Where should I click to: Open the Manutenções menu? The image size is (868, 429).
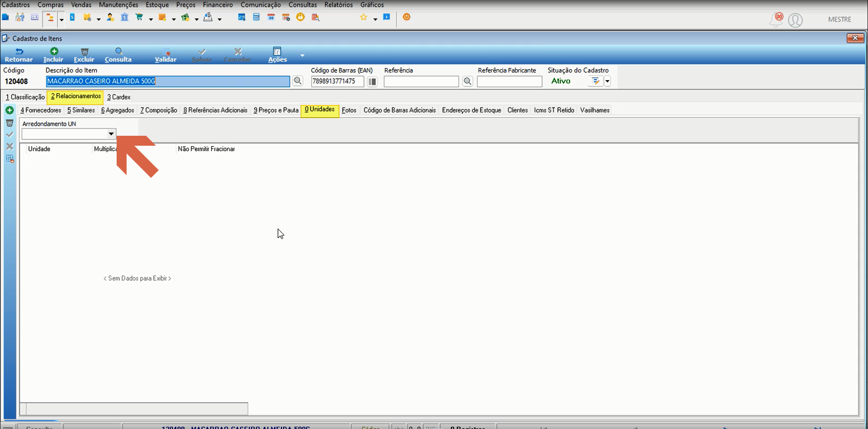[x=118, y=5]
